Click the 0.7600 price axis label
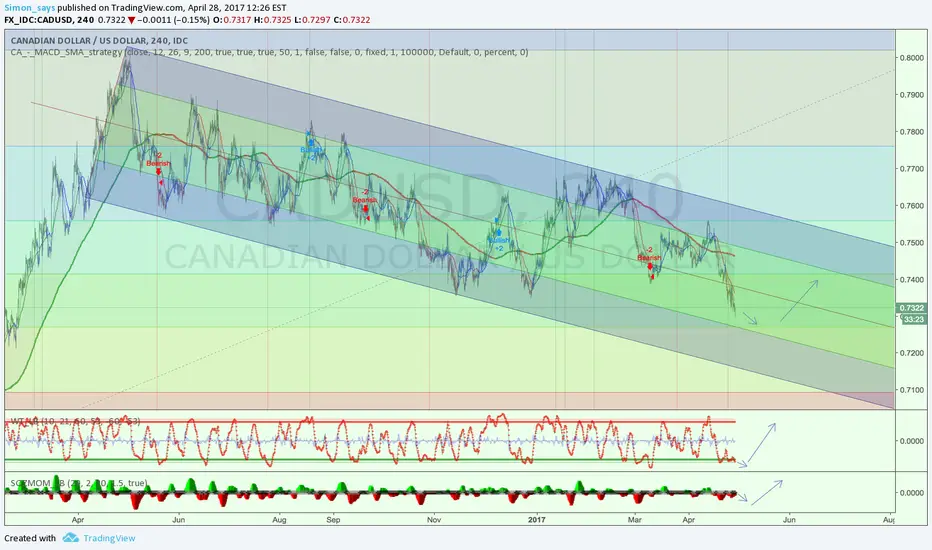Viewport: 932px width, 550px height. tap(912, 206)
